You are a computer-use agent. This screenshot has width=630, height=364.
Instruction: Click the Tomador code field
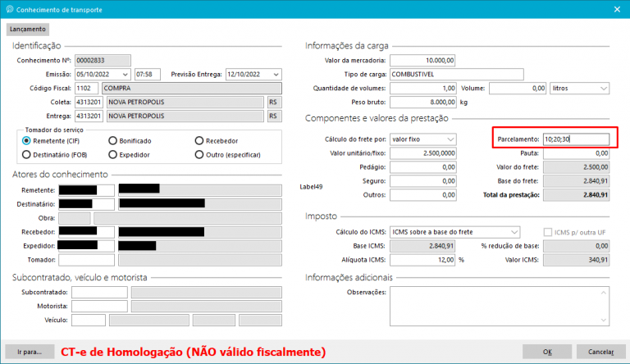pyautogui.click(x=86, y=260)
